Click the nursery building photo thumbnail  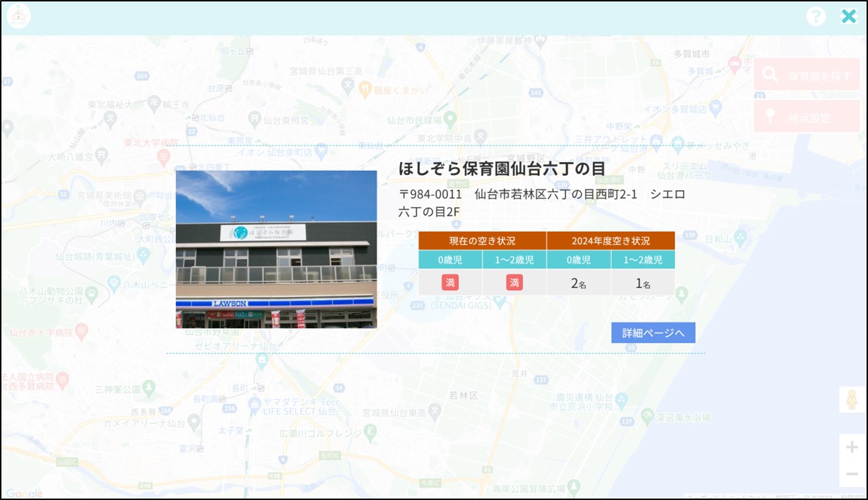[276, 249]
